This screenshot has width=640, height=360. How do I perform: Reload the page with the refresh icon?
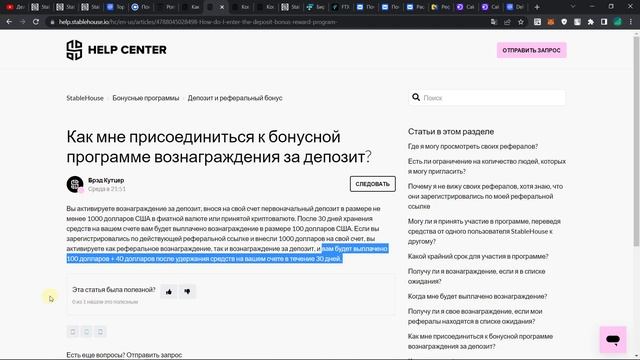36,22
